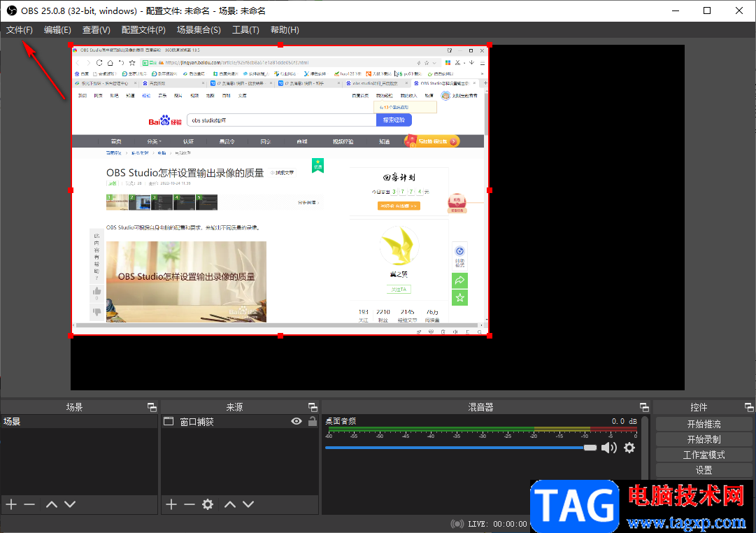
Task: Select the 窗口捕获 source row
Action: click(x=240, y=422)
